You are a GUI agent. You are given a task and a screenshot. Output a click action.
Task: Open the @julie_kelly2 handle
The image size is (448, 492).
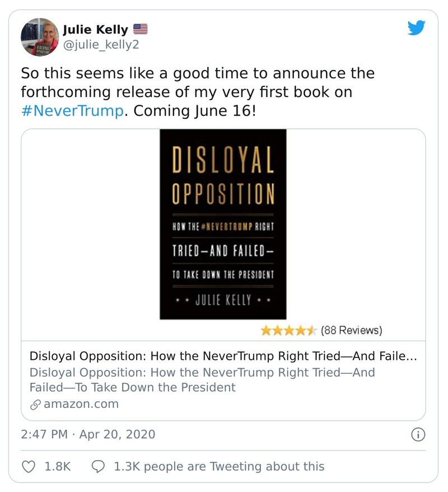(x=100, y=45)
